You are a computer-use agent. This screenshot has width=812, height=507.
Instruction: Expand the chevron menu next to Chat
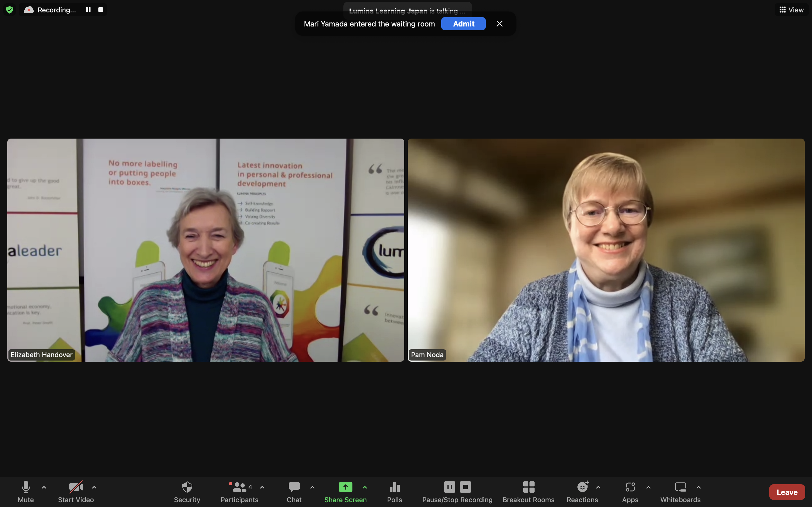(312, 487)
